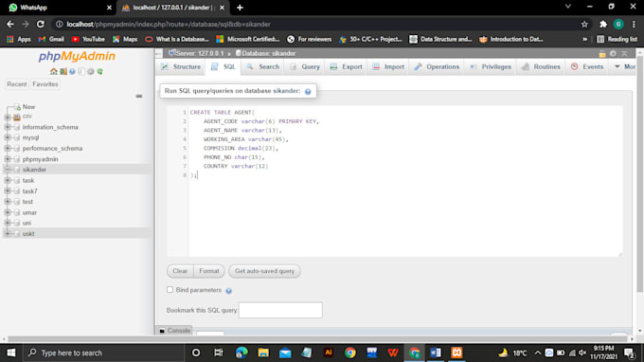
Task: Click Bookmark this SQL query field
Action: click(x=280, y=310)
